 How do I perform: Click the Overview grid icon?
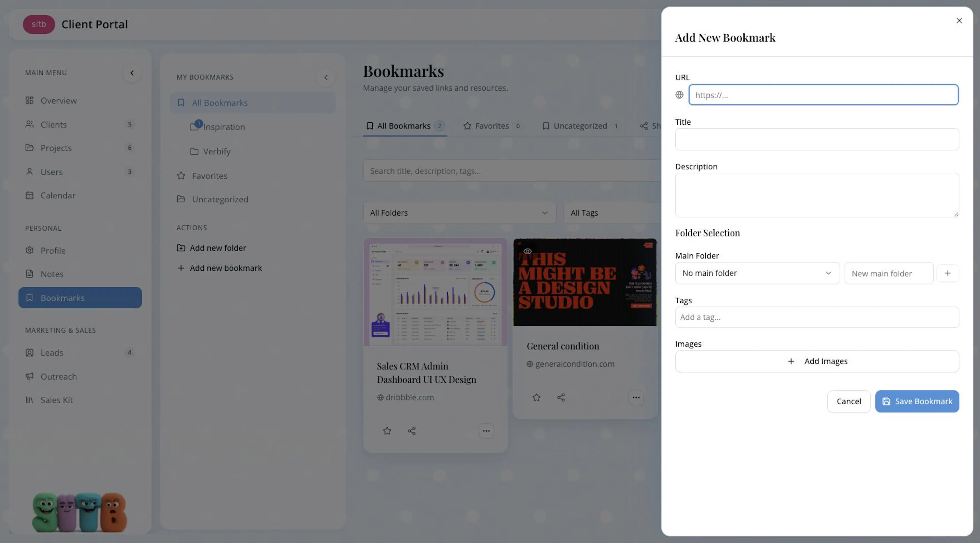click(x=29, y=101)
